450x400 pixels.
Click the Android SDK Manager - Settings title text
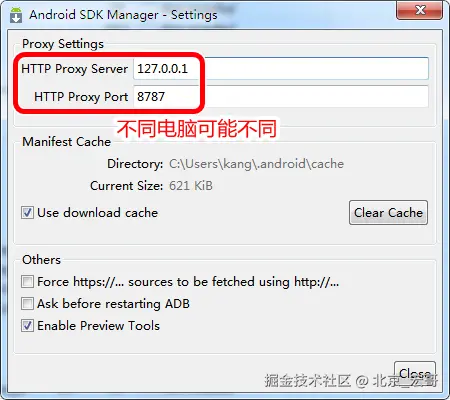click(x=123, y=15)
